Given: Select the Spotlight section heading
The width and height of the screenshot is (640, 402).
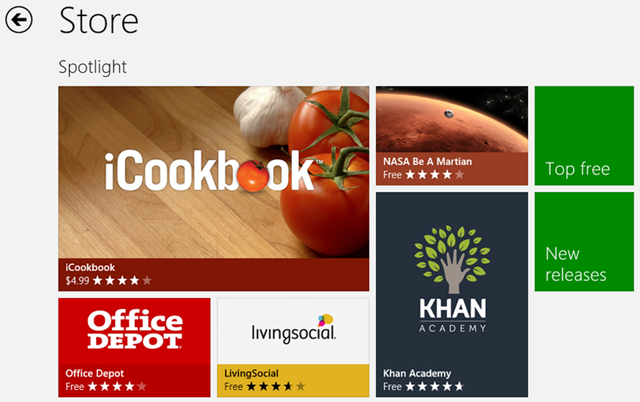Looking at the screenshot, I should click(x=93, y=67).
